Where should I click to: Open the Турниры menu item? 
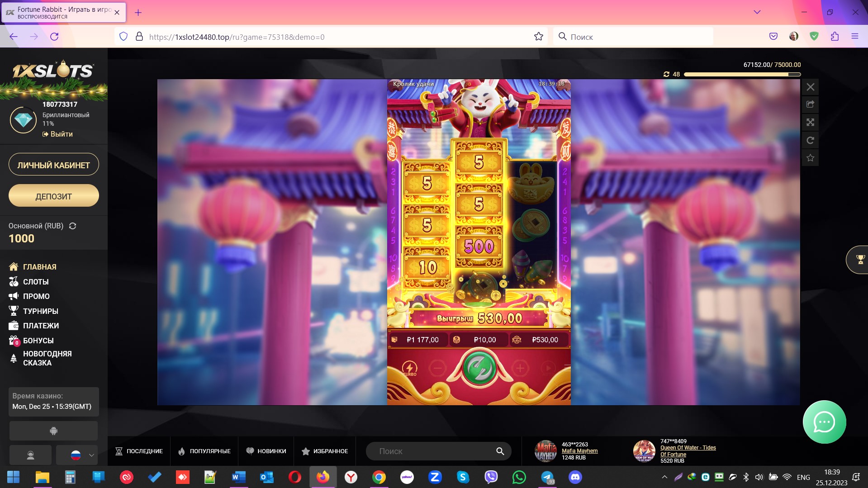click(x=40, y=311)
